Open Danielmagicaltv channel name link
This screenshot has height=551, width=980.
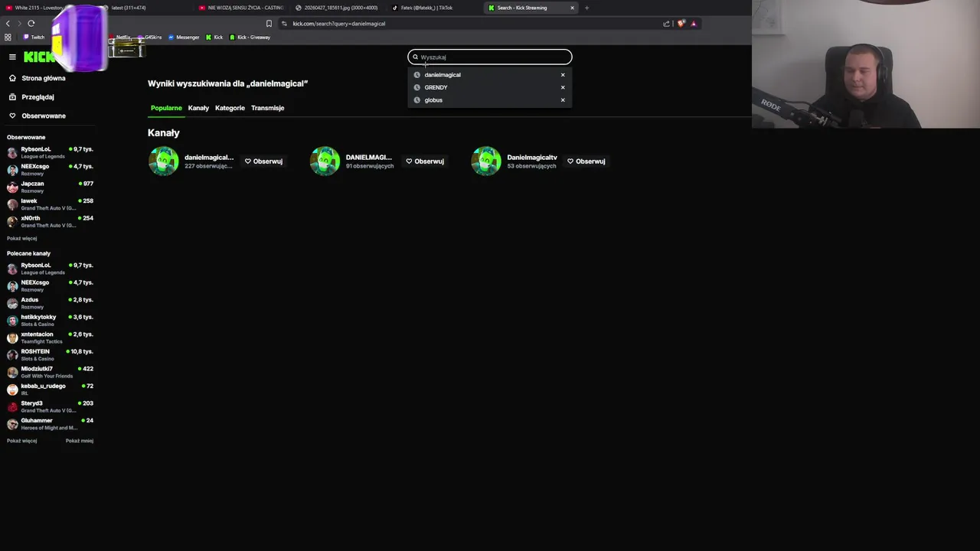(x=531, y=158)
